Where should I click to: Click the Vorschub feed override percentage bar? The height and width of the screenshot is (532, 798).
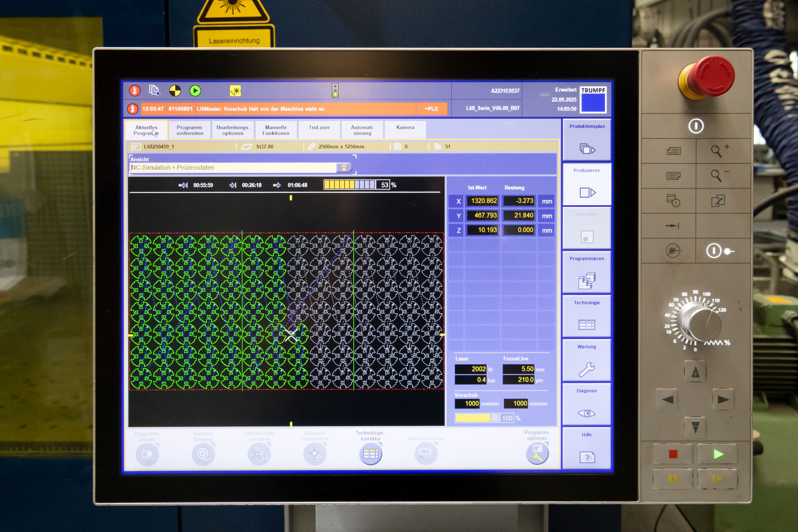tap(477, 418)
